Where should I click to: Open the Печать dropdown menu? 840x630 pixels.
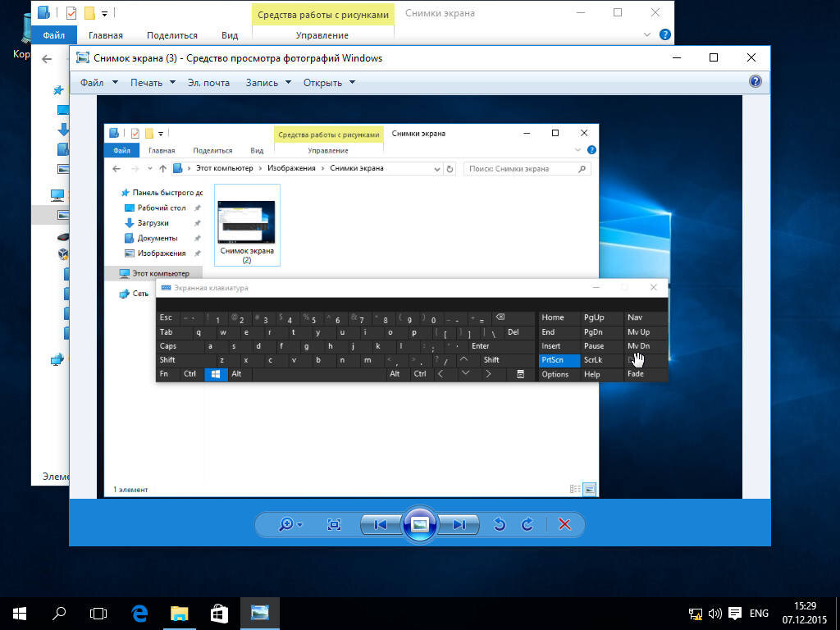tap(153, 83)
